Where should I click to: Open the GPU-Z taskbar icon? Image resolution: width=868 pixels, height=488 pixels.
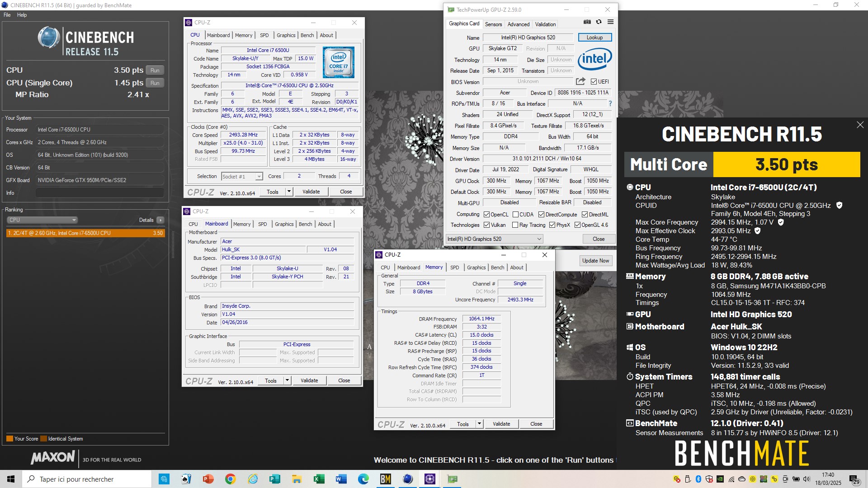click(452, 479)
